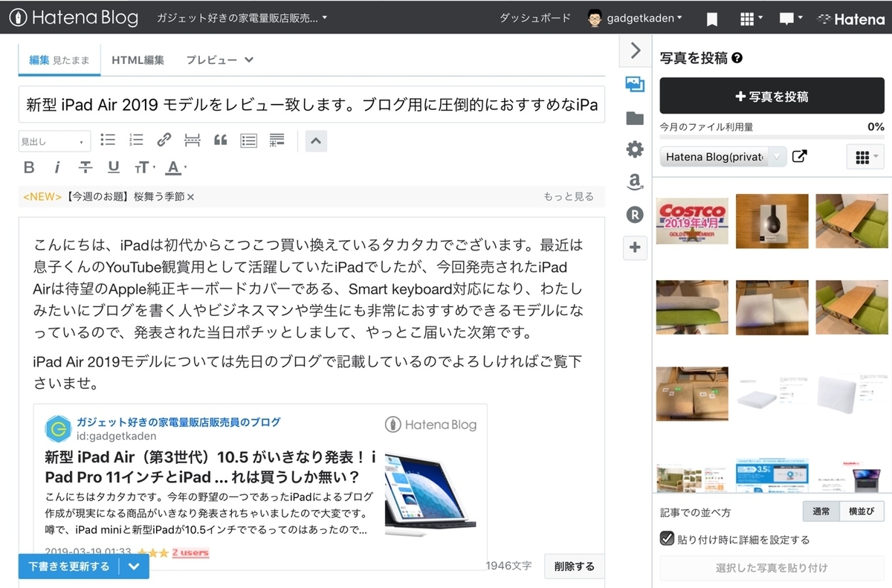Open the Rakuten product sidebar tab

(x=635, y=215)
